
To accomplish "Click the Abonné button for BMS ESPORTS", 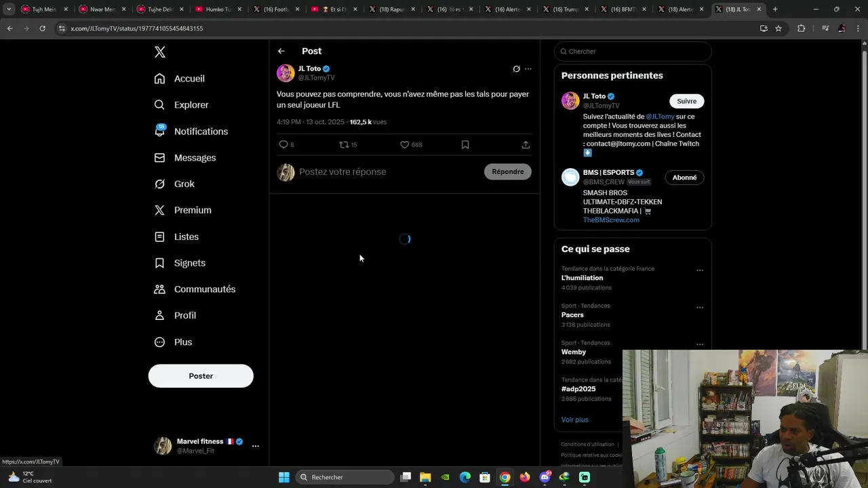I will (684, 178).
